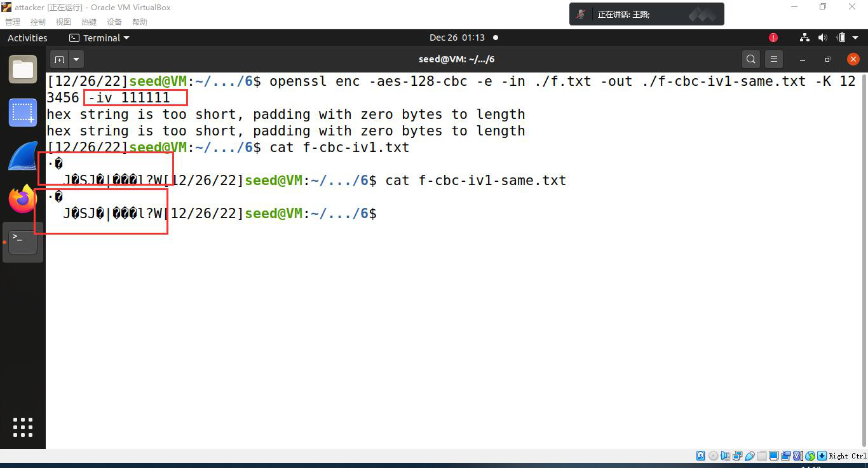Select the Terminal icon in the dock

click(x=23, y=242)
